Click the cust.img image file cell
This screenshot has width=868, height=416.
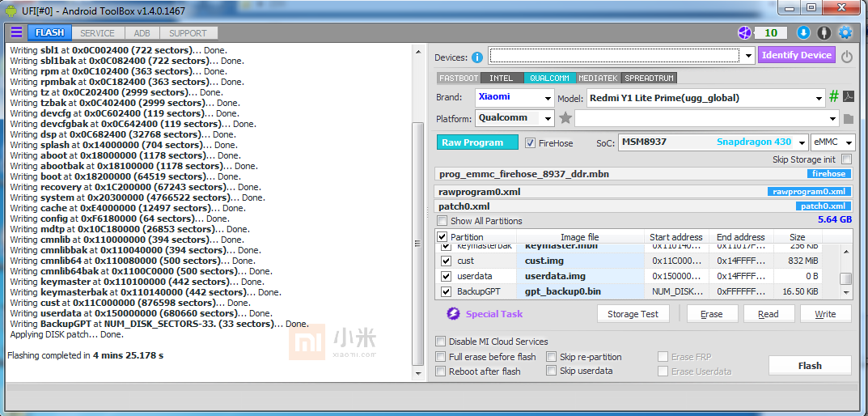tap(582, 261)
